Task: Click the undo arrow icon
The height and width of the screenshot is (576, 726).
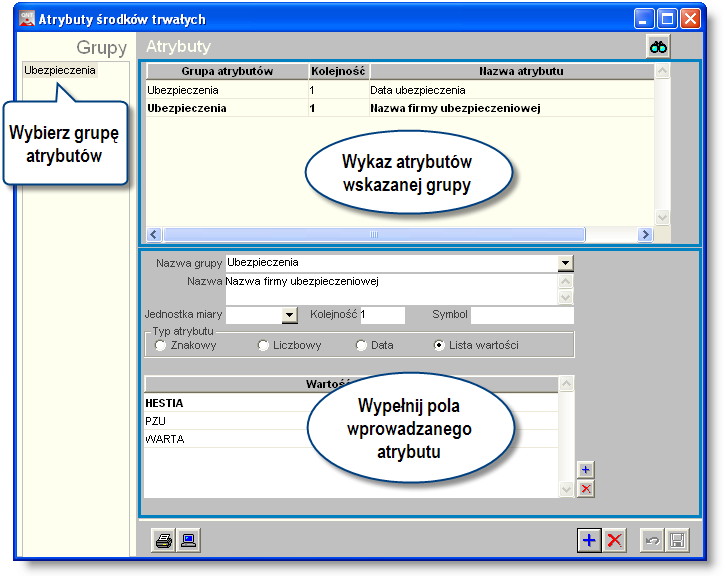Action: 652,540
